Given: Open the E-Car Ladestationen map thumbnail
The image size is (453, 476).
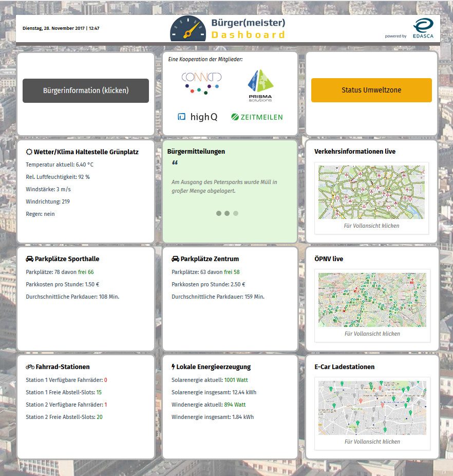Looking at the screenshot, I should pos(372,408).
